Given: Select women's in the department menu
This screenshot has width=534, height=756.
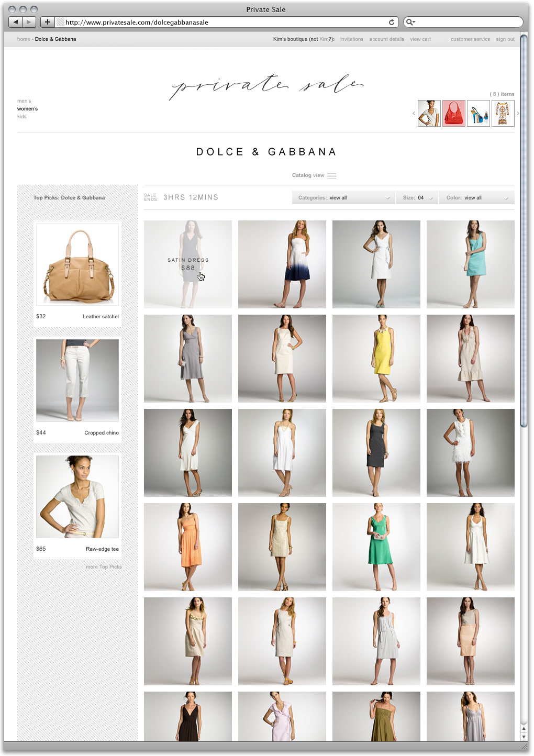Looking at the screenshot, I should (x=27, y=109).
